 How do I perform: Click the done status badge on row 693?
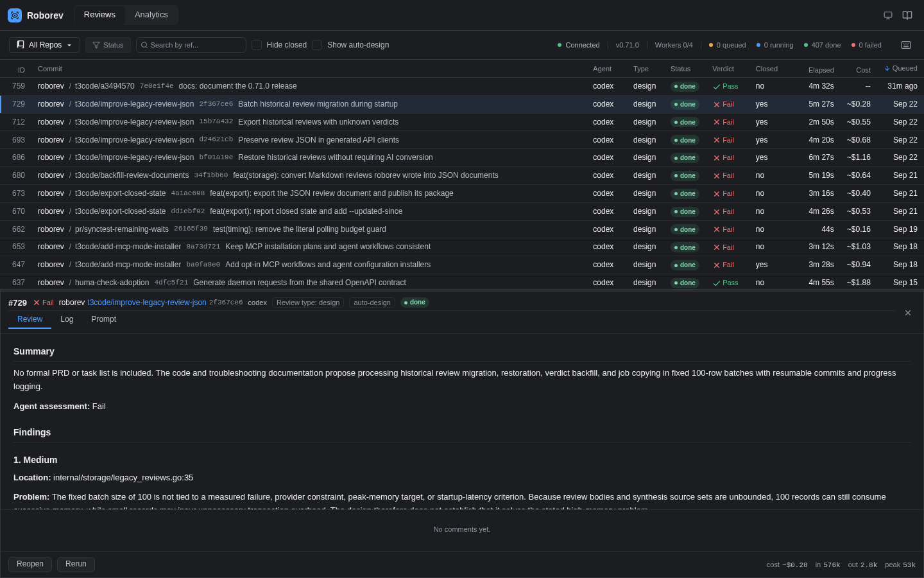coord(685,140)
